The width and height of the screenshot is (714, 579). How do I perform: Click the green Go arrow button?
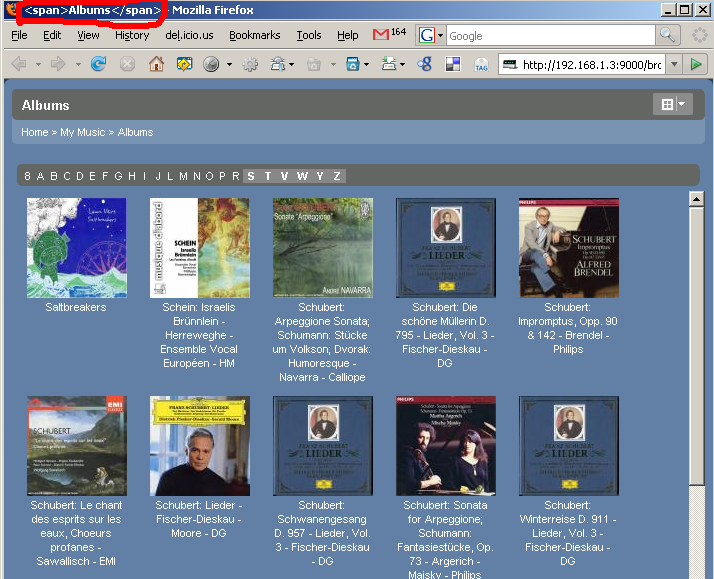click(x=697, y=64)
